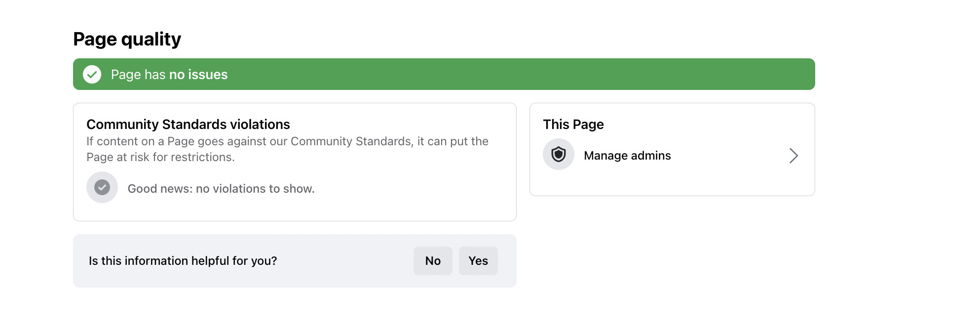The height and width of the screenshot is (336, 980).
Task: Answer No to the helpful question
Action: (432, 261)
